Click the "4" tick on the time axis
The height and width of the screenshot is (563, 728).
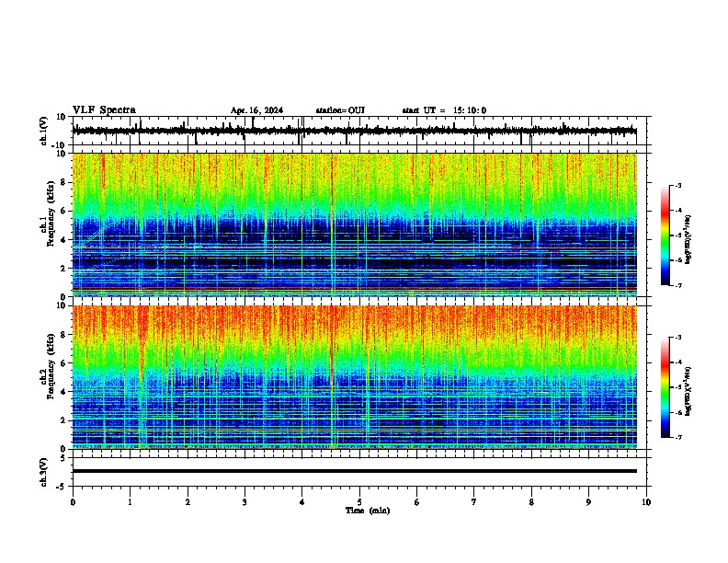pyautogui.click(x=302, y=502)
